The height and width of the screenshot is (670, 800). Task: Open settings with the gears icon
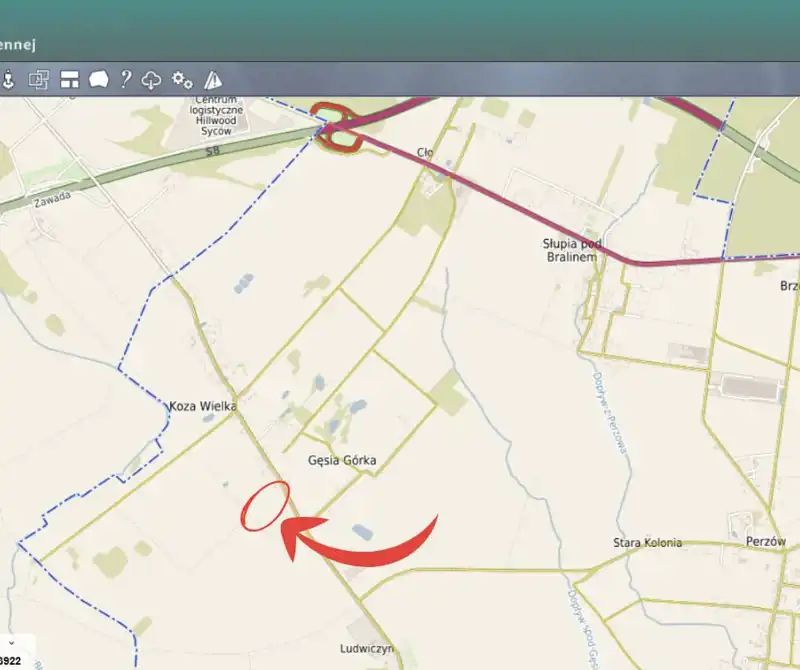182,80
